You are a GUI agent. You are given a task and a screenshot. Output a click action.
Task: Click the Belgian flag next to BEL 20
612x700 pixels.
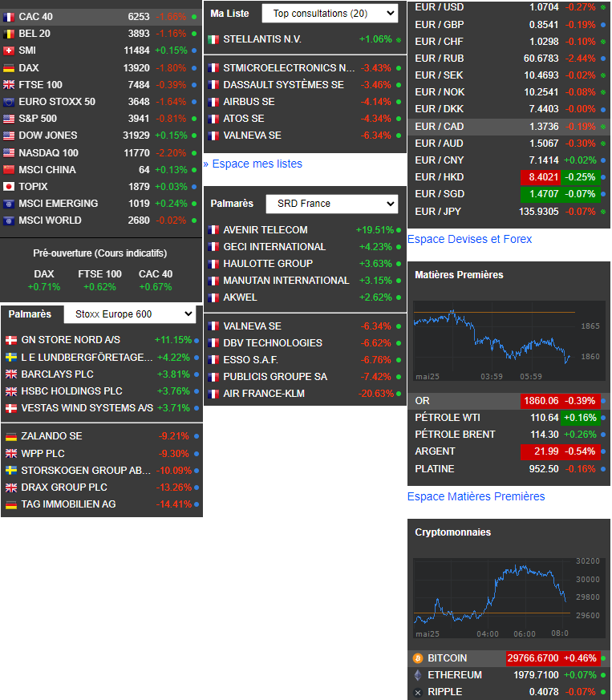(9, 34)
